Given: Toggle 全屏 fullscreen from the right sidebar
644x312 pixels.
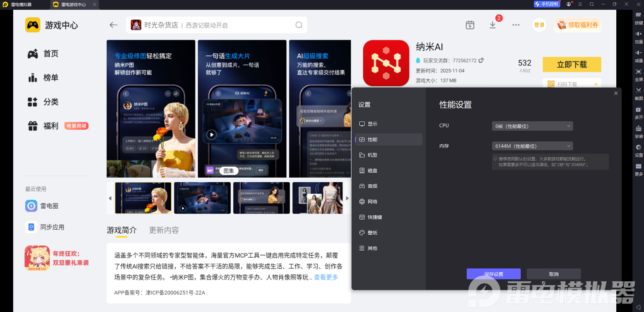Looking at the screenshot, I should [639, 75].
